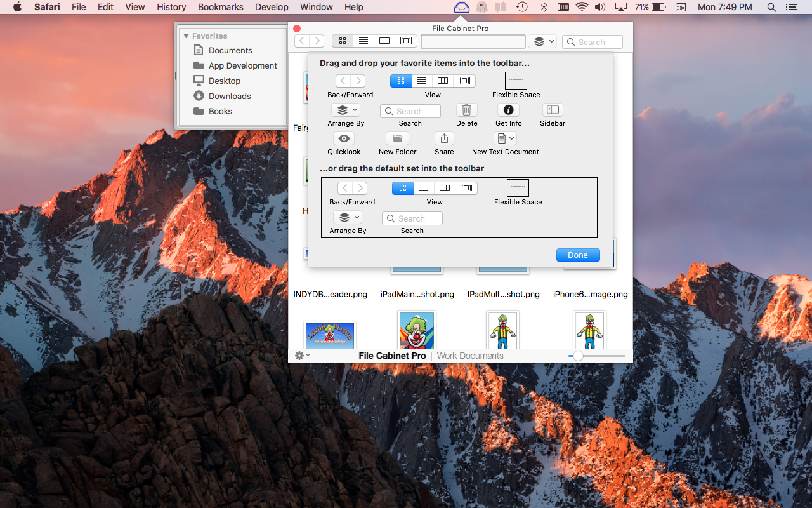
Task: Open the Window menu
Action: 316,7
